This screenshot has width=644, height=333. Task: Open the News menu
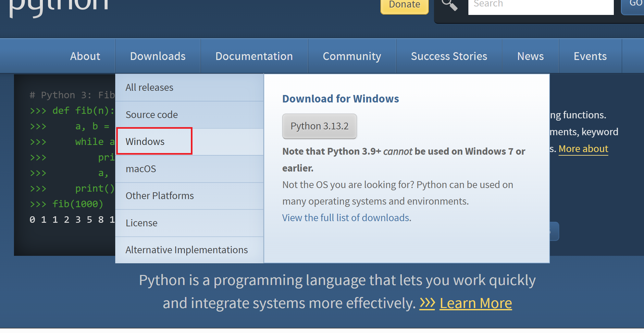click(530, 56)
